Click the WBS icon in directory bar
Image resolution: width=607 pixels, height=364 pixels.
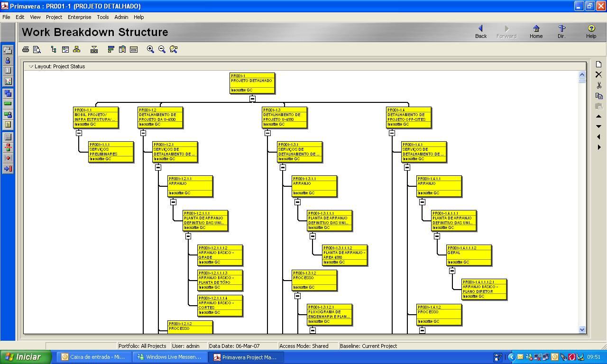tap(8, 93)
